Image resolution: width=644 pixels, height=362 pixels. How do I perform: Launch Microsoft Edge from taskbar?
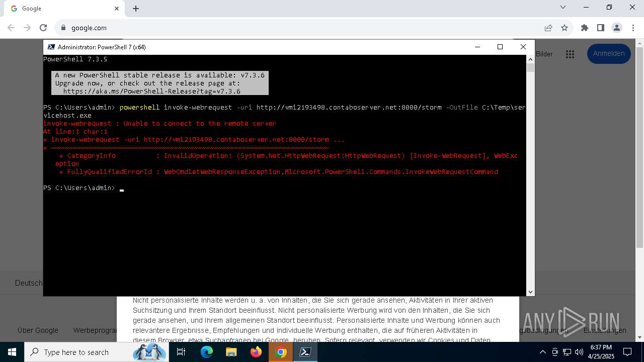coord(207,352)
